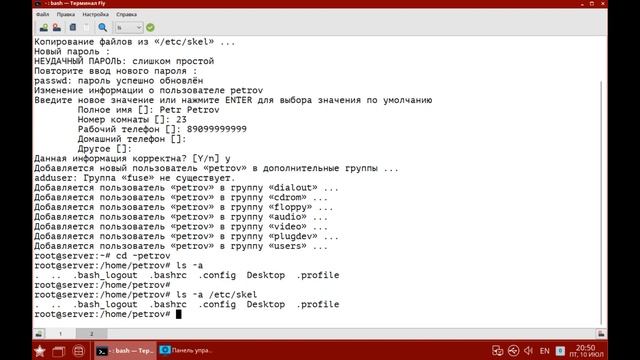Click the line mentioning group «cdrom»

[181, 198]
